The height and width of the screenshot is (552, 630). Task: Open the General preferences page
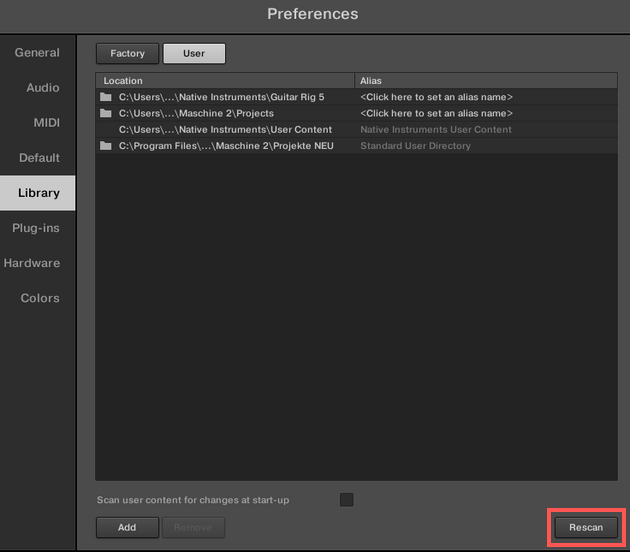click(37, 53)
